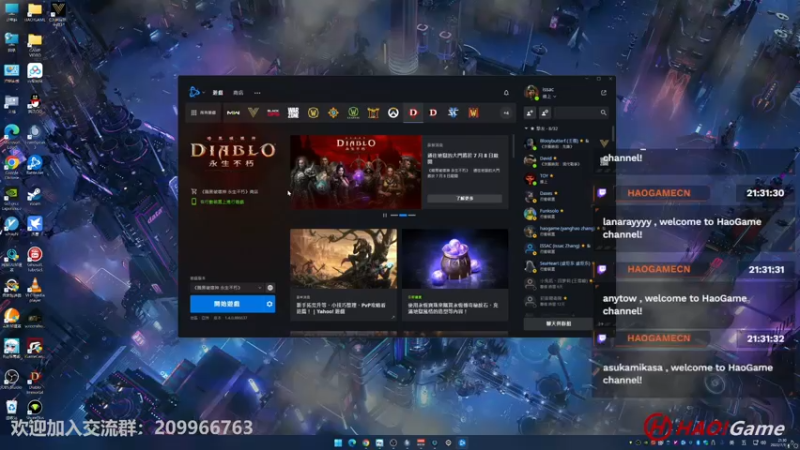
Task: Select friend Funksolo in the list
Action: [559, 213]
